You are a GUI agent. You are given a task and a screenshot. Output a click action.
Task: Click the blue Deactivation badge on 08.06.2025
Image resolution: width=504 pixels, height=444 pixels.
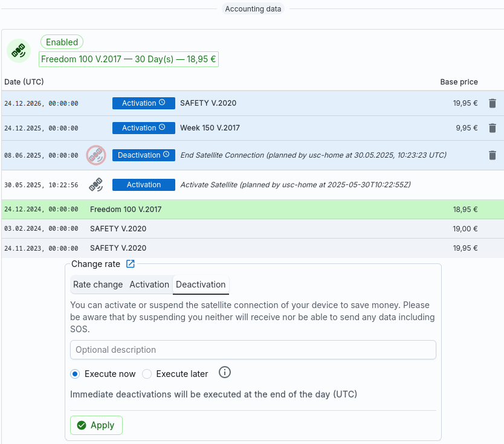coord(143,155)
